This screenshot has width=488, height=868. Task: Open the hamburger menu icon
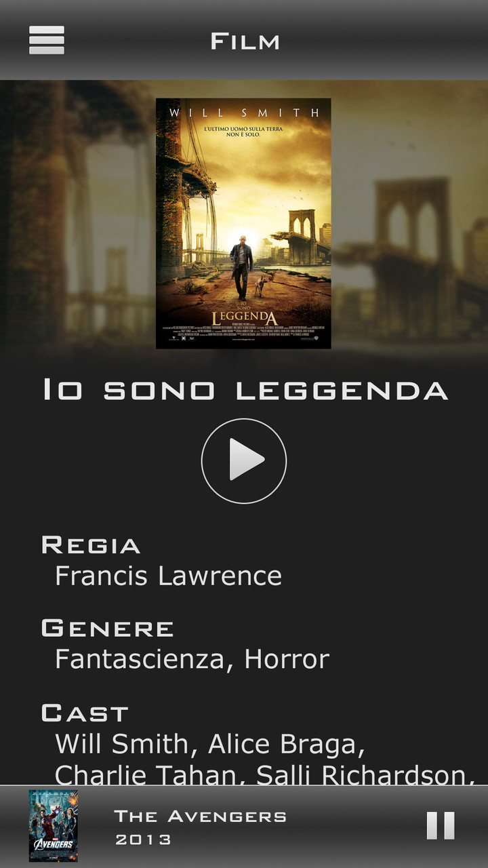pos(47,40)
